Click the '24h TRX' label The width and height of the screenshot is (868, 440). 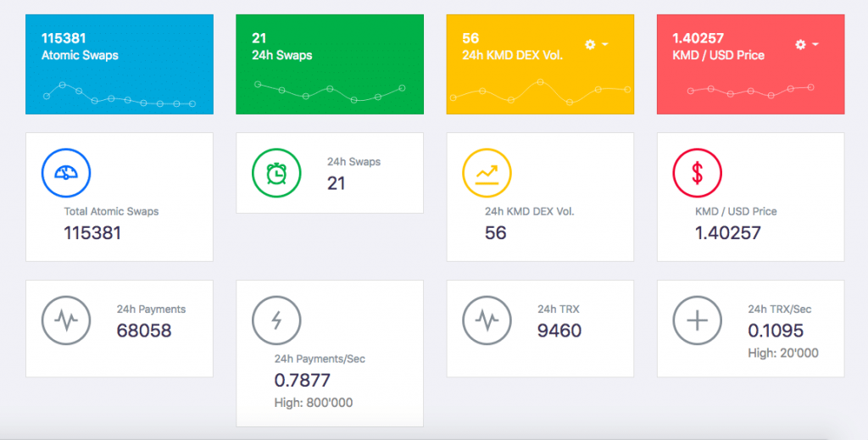tap(559, 309)
